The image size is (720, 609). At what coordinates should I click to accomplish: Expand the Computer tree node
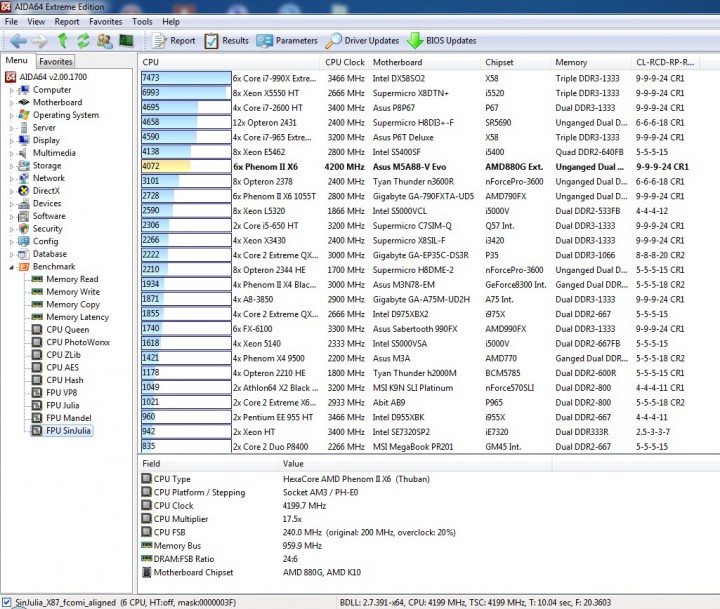tap(11, 90)
